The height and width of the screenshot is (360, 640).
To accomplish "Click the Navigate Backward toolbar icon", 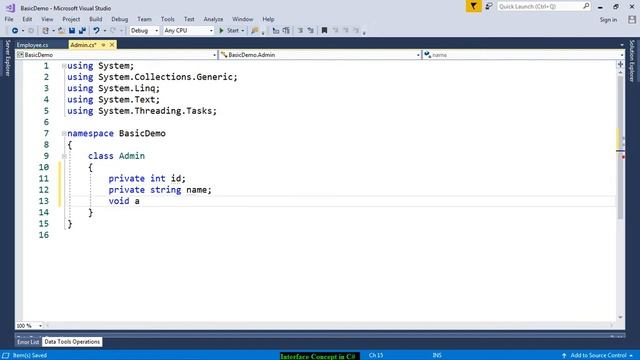I will (15, 31).
